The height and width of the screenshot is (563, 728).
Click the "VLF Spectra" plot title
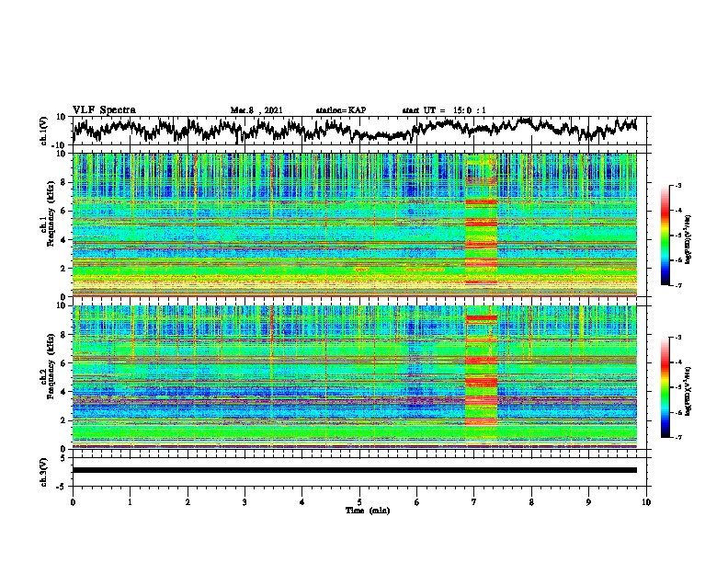(104, 110)
